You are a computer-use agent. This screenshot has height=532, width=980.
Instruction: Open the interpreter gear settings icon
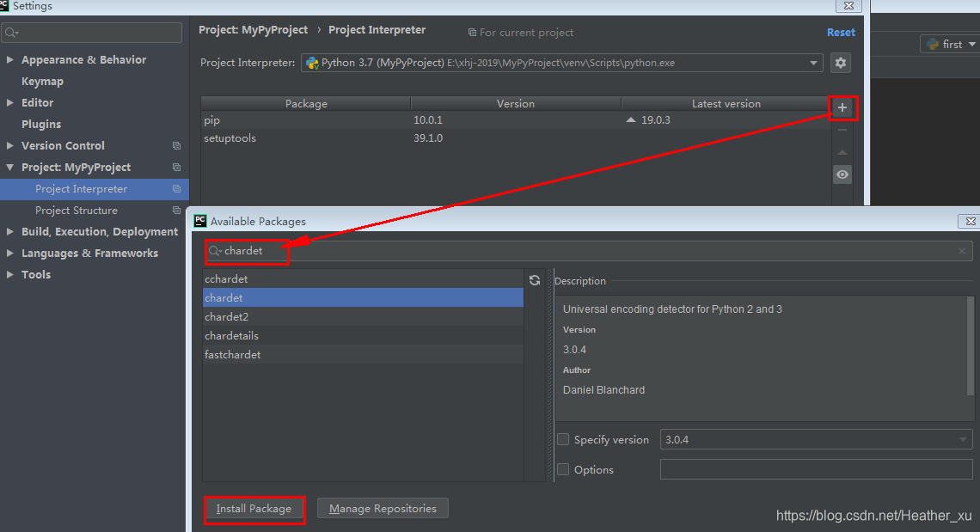pyautogui.click(x=841, y=63)
